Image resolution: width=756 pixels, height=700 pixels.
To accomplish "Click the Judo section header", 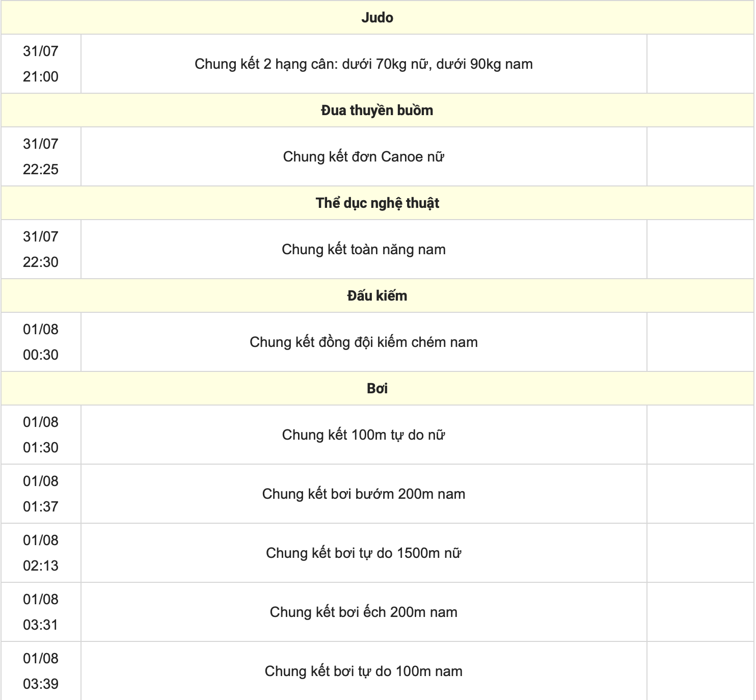I will (x=377, y=18).
